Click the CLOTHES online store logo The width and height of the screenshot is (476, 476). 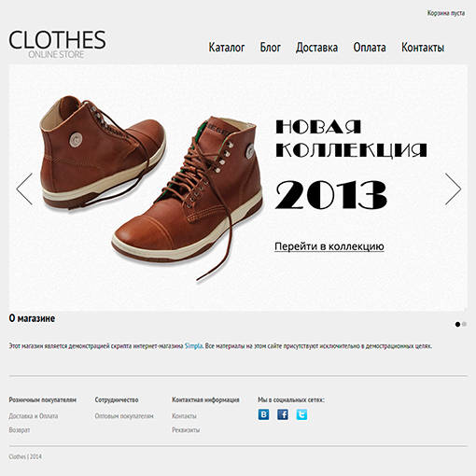click(x=57, y=44)
